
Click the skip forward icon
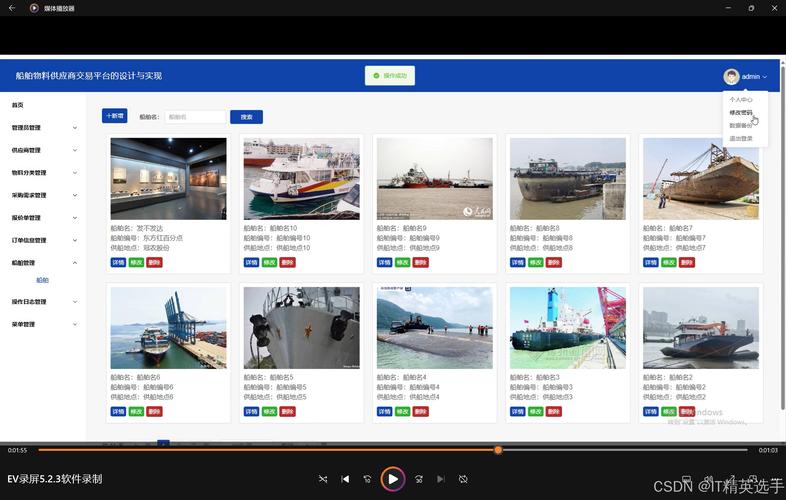418,479
